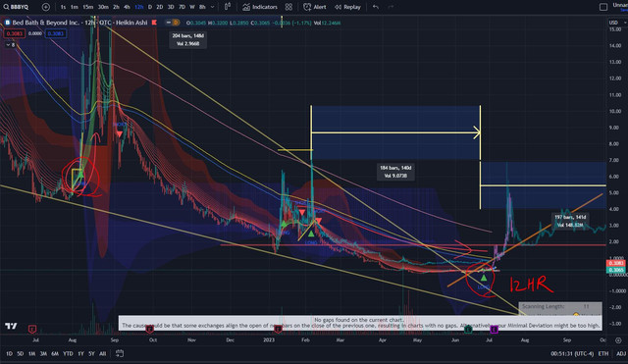Click the Bed Bath & Beyond B logo

point(7,23)
